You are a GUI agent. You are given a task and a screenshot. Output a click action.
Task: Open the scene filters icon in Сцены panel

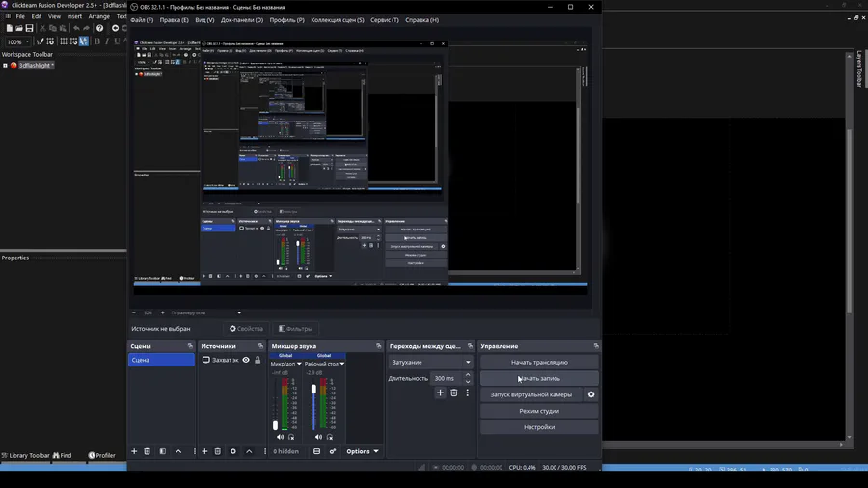[163, 451]
